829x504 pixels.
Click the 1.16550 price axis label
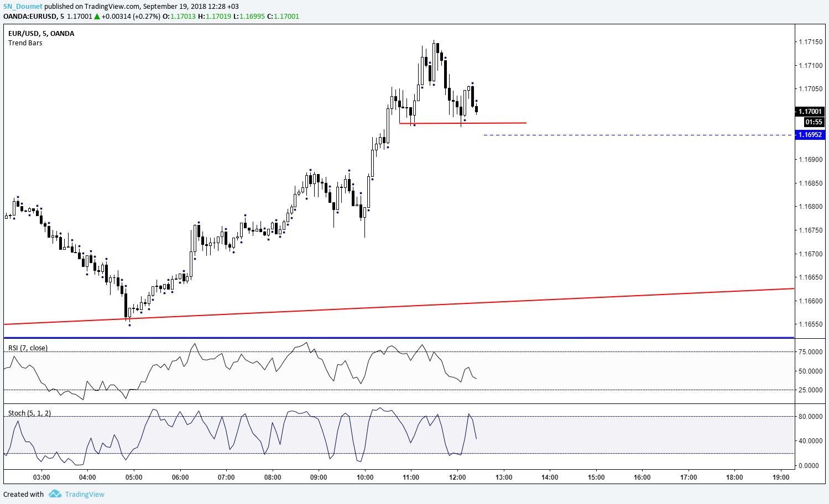(x=810, y=324)
